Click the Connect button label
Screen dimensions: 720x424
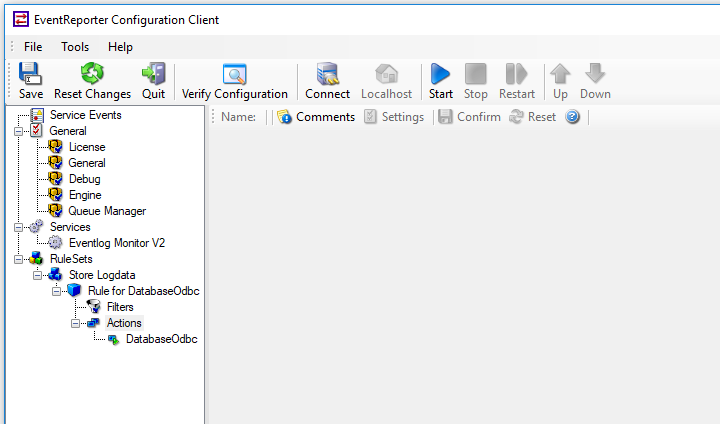(327, 94)
